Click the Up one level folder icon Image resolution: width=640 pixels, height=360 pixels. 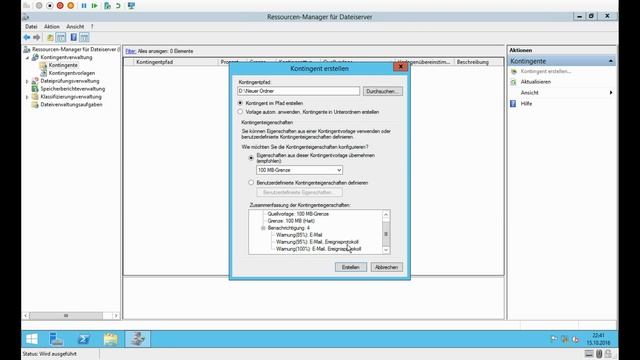pyautogui.click(x=50, y=38)
